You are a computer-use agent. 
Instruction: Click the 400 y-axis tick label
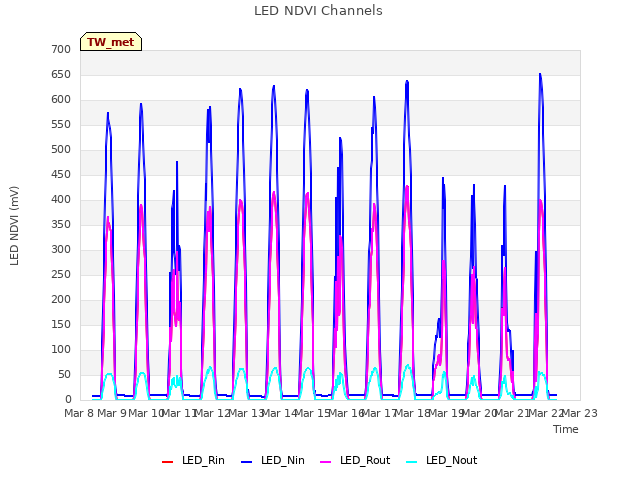tap(61, 199)
